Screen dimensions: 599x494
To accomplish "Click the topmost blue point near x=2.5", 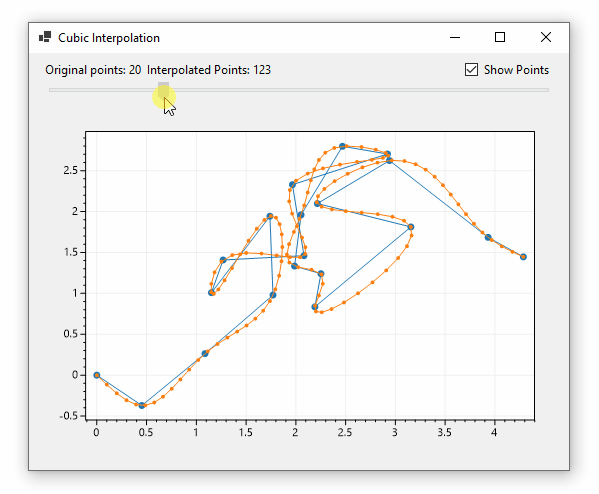I will click(x=342, y=146).
